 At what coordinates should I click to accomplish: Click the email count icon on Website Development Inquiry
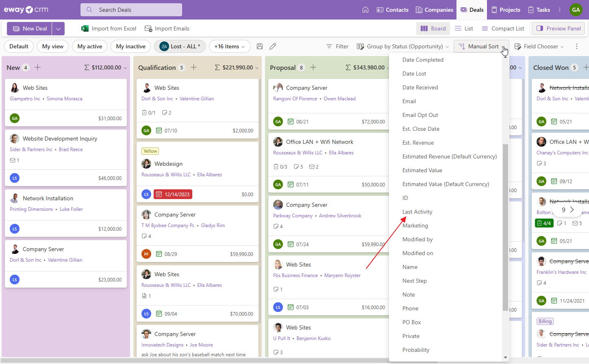point(13,160)
